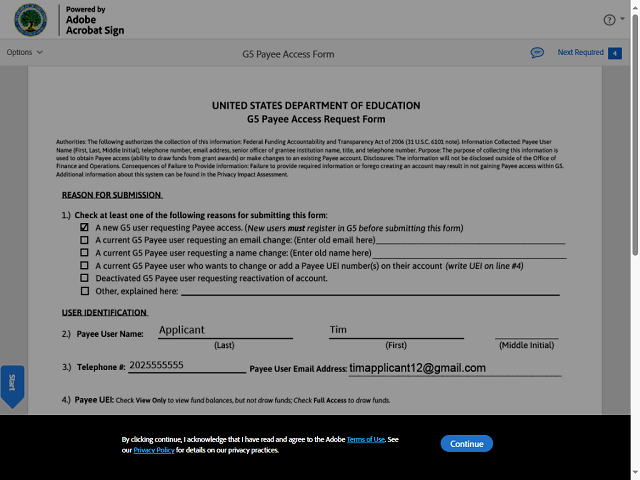
Task: Edit the Payee User Email Address field
Action: 455,368
